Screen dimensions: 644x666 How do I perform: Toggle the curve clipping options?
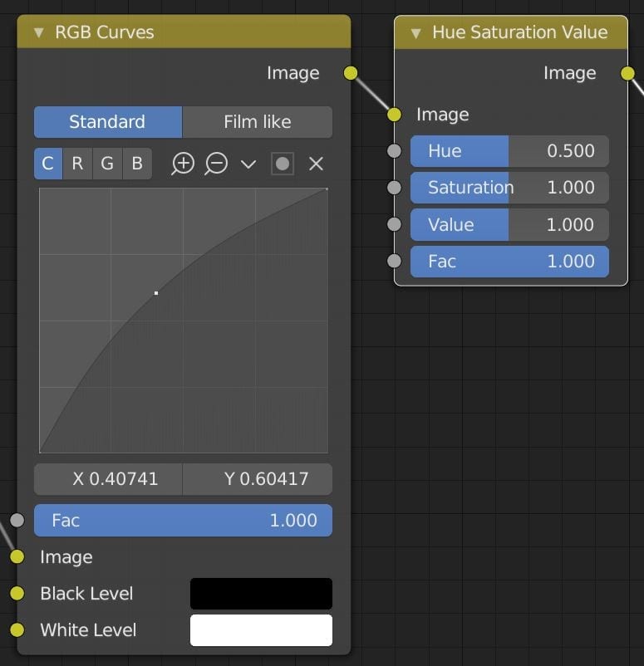point(283,164)
